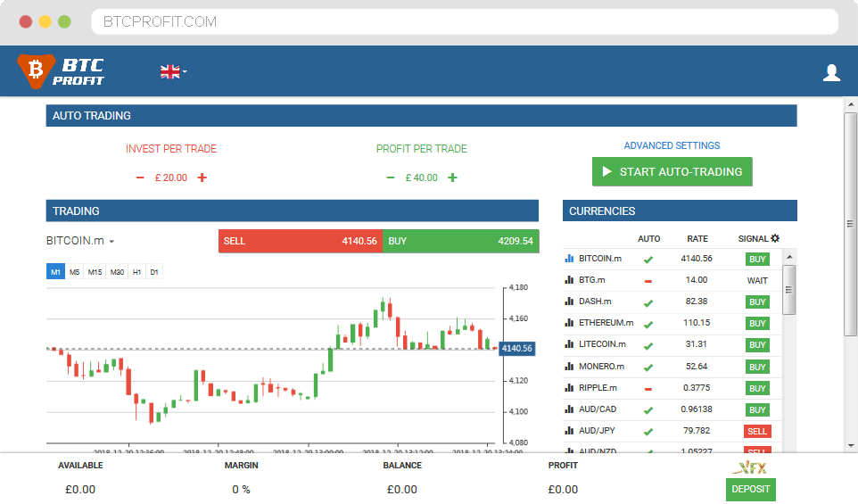Click BUY signal for AUD/CAD

click(x=757, y=409)
